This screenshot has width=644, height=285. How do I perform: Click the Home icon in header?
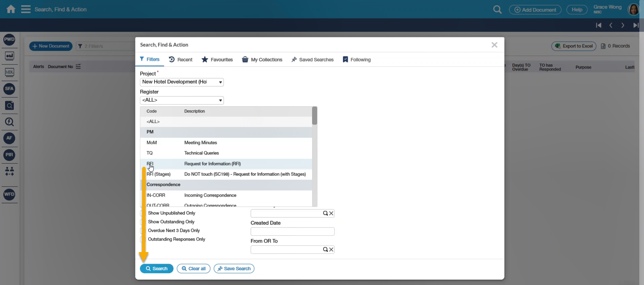[11, 9]
